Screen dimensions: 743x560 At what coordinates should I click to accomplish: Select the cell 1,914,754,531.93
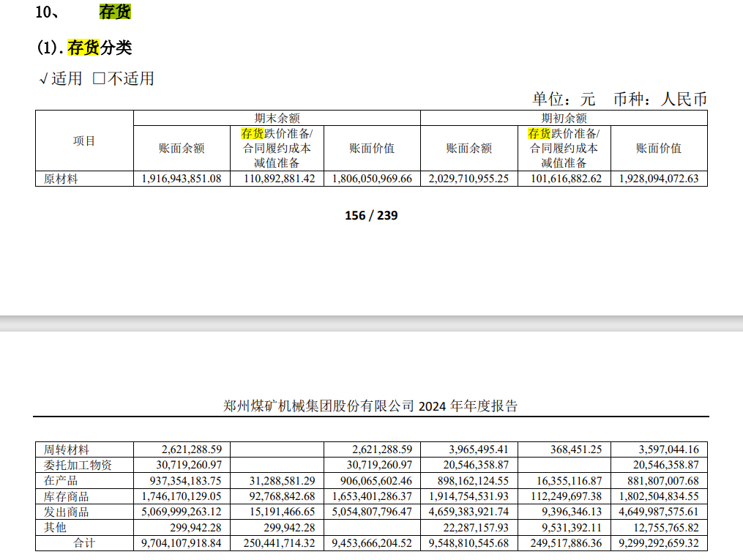click(x=468, y=496)
